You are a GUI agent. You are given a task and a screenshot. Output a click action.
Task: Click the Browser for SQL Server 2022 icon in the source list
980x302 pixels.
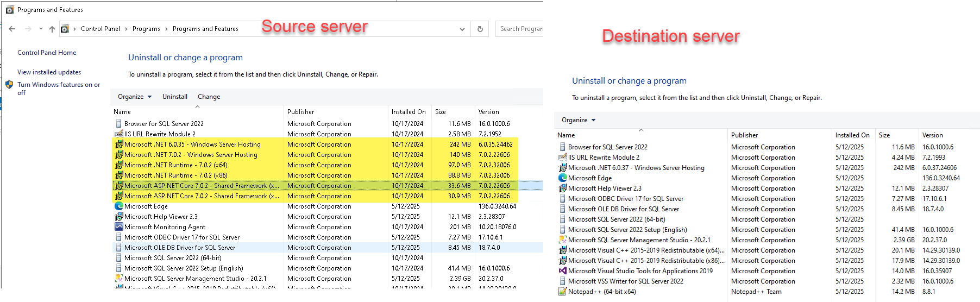coord(119,124)
